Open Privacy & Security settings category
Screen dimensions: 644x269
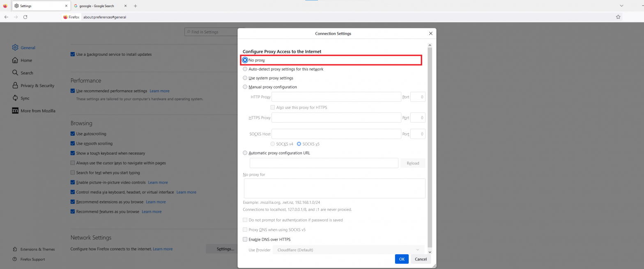33,86
